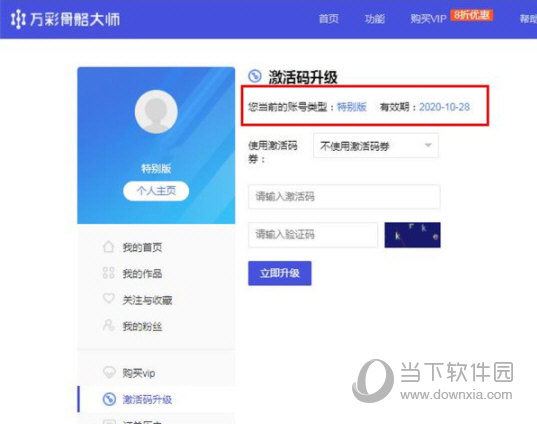
Task: Click the icon beside 激活码升级 heading
Action: tap(255, 76)
